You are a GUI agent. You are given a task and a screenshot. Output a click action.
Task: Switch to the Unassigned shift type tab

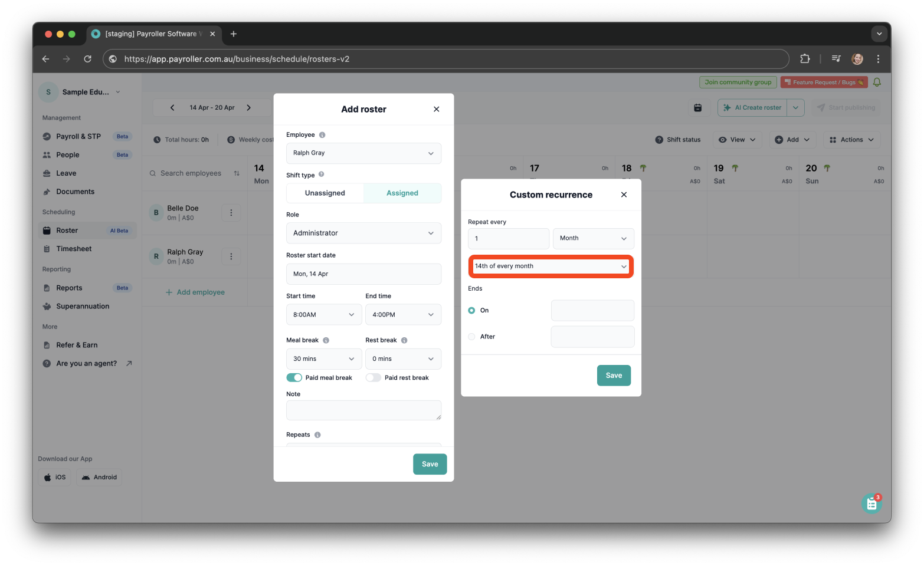[325, 193]
